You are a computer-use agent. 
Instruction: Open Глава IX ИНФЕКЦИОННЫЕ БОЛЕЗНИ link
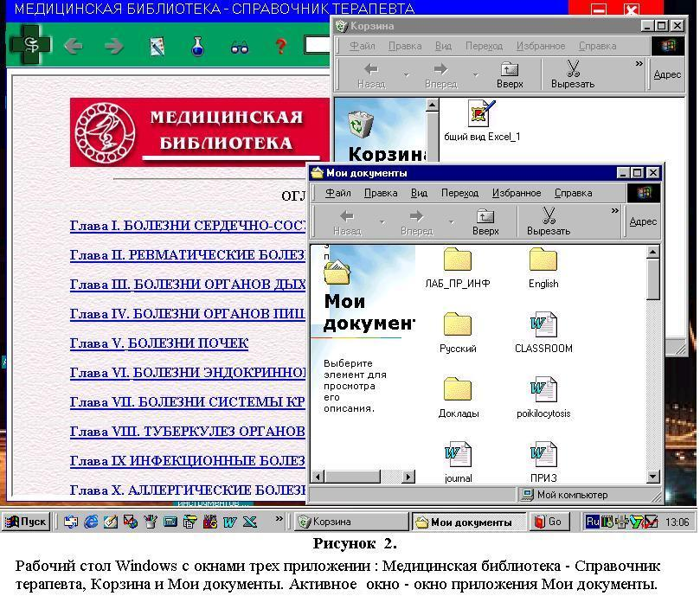pos(188,461)
